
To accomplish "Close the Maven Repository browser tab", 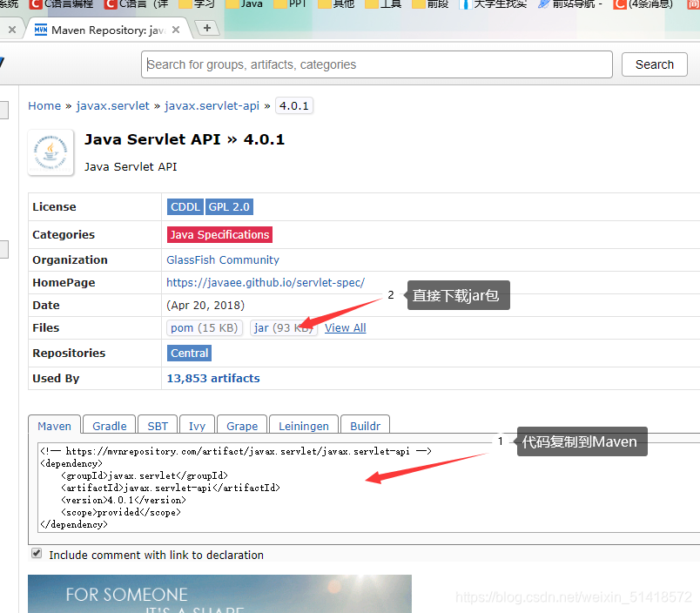I will (176, 30).
